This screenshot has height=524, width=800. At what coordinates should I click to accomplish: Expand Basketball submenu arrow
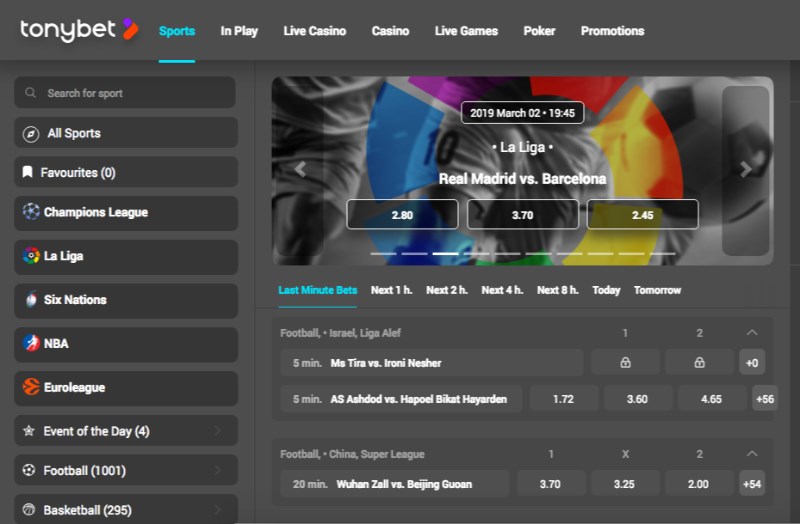pos(218,509)
